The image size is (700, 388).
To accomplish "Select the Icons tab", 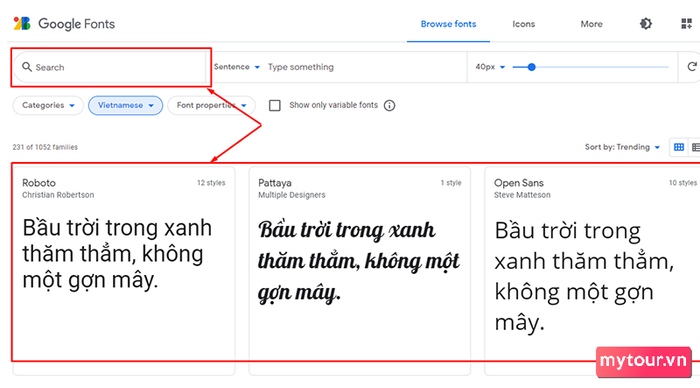I will point(523,24).
